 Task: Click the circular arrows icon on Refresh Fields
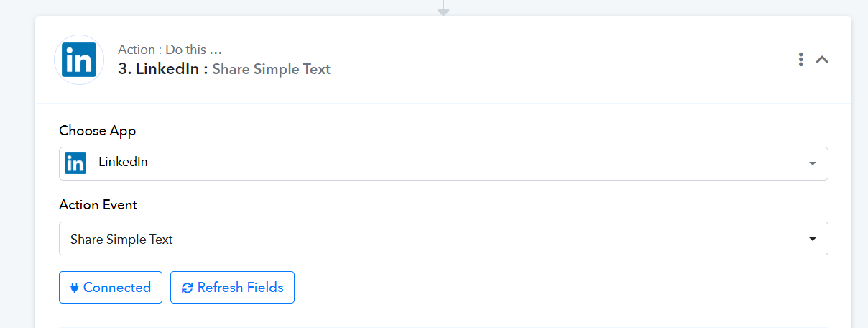188,288
